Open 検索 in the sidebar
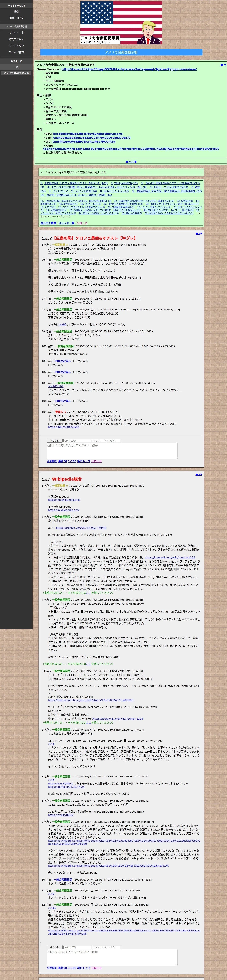 [x=16, y=12]
